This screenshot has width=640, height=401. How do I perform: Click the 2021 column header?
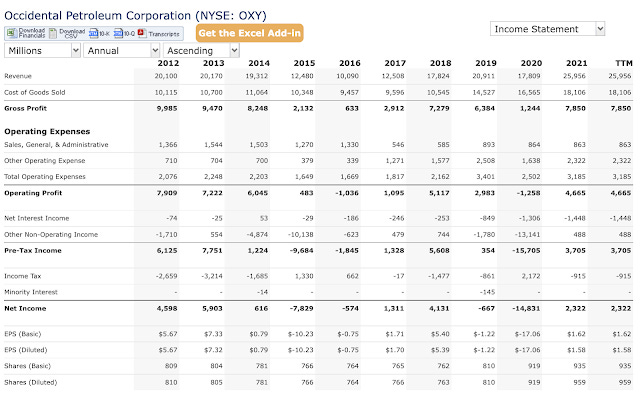coord(576,63)
